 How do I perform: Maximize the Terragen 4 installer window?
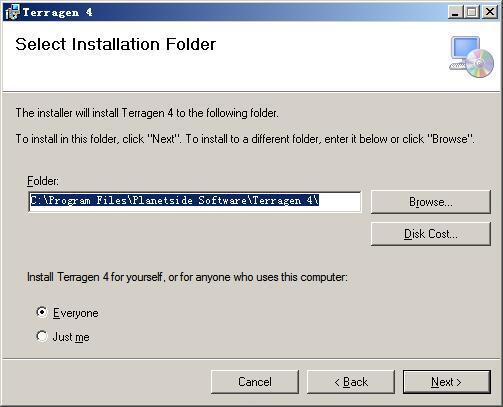[472, 12]
